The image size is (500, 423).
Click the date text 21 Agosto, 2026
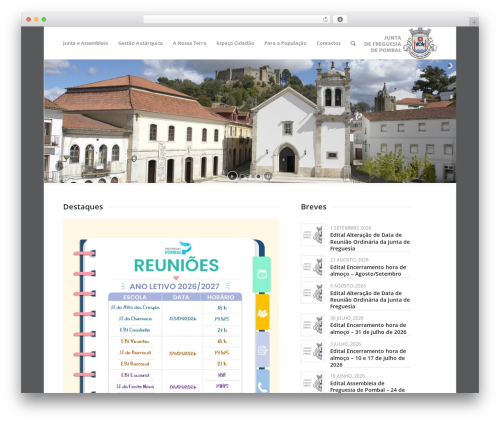click(x=349, y=260)
